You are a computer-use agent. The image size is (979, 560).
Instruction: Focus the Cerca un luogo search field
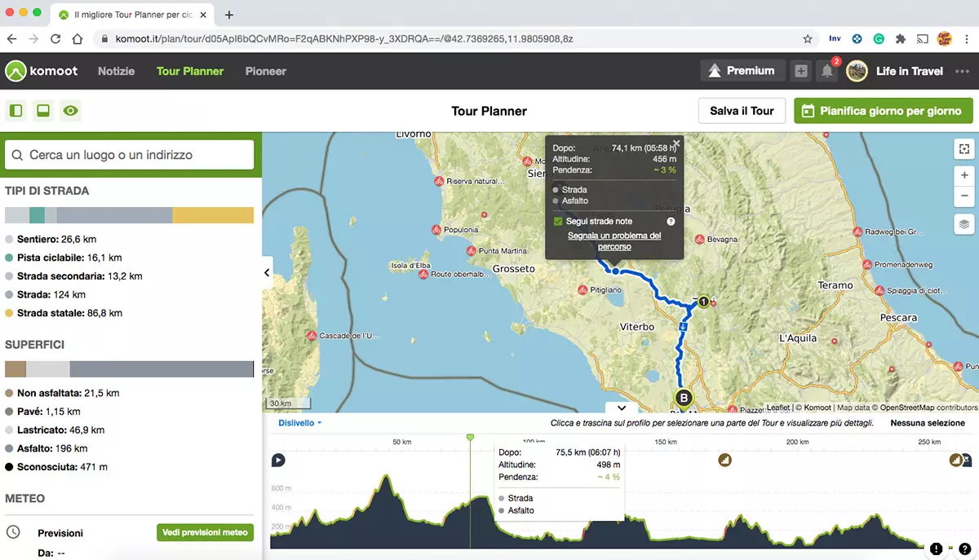click(131, 154)
